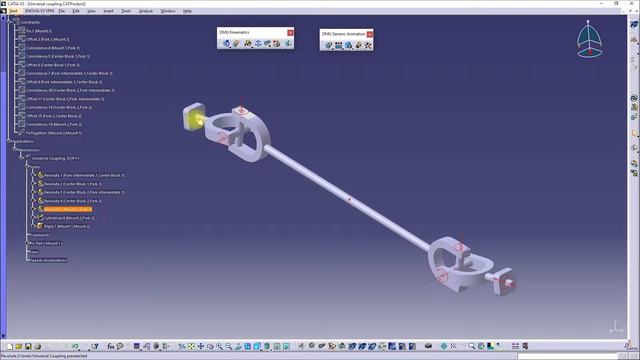This screenshot has height=360, width=640.
Task: Click the What's This help icon
Action: [x=95, y=346]
